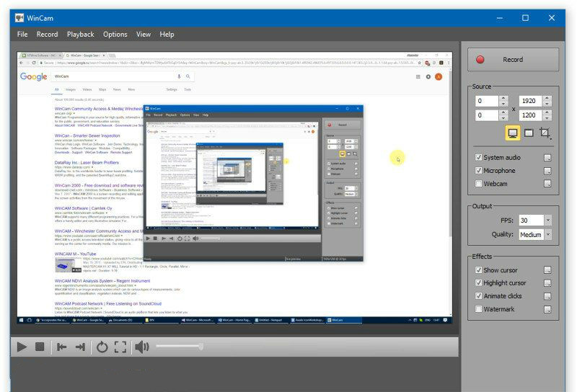Viewport: 577px width, 392px height.
Task: Click Windows Start button in preview taskbar
Action: click(22, 320)
